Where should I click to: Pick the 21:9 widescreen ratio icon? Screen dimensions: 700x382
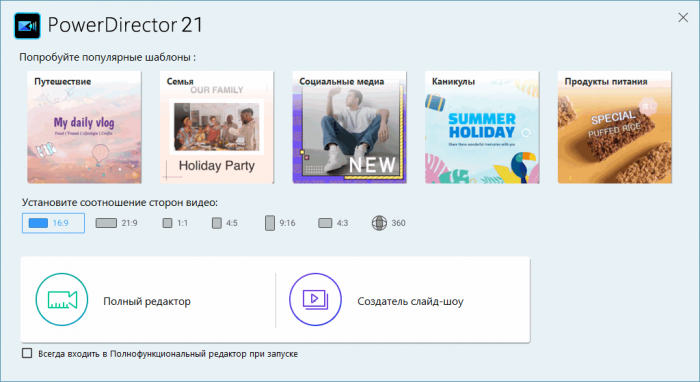coord(106,223)
